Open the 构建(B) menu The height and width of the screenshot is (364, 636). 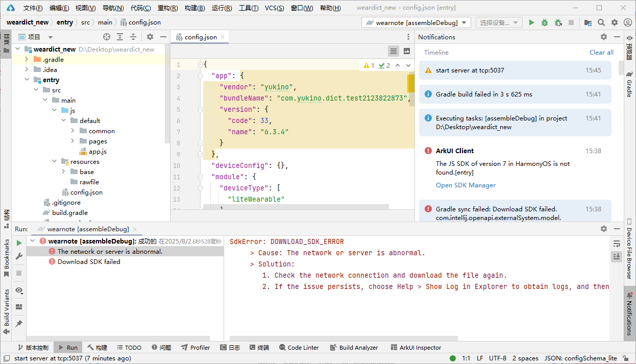194,8
